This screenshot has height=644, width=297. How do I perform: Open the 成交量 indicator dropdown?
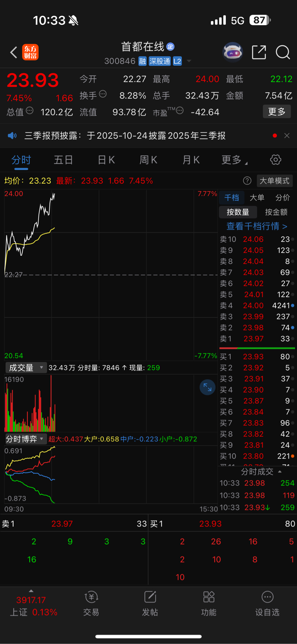coord(26,367)
